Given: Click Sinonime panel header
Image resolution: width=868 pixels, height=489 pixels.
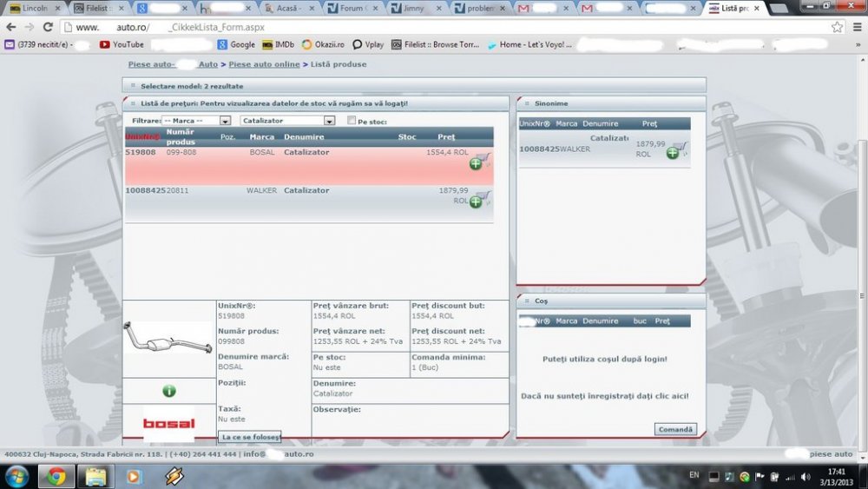Looking at the screenshot, I should tap(611, 103).
